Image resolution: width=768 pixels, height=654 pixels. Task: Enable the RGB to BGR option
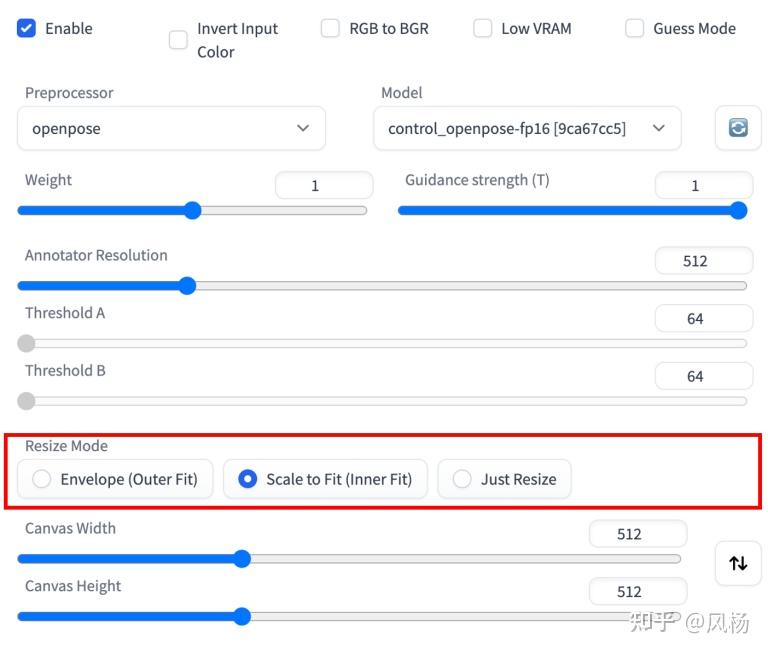(330, 28)
